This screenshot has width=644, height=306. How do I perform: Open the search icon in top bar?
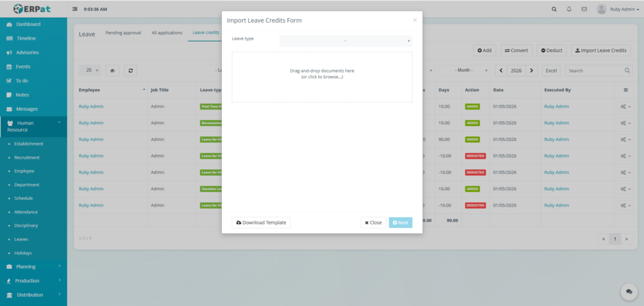[x=554, y=9]
